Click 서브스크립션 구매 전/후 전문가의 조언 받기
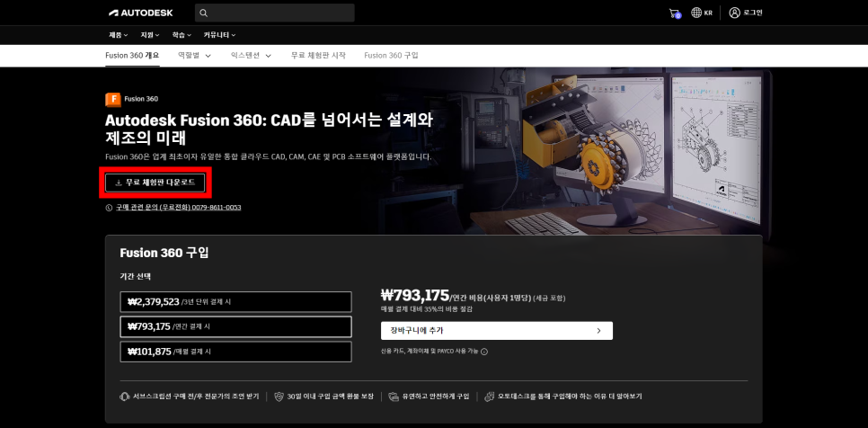Image resolution: width=868 pixels, height=428 pixels. (x=196, y=397)
